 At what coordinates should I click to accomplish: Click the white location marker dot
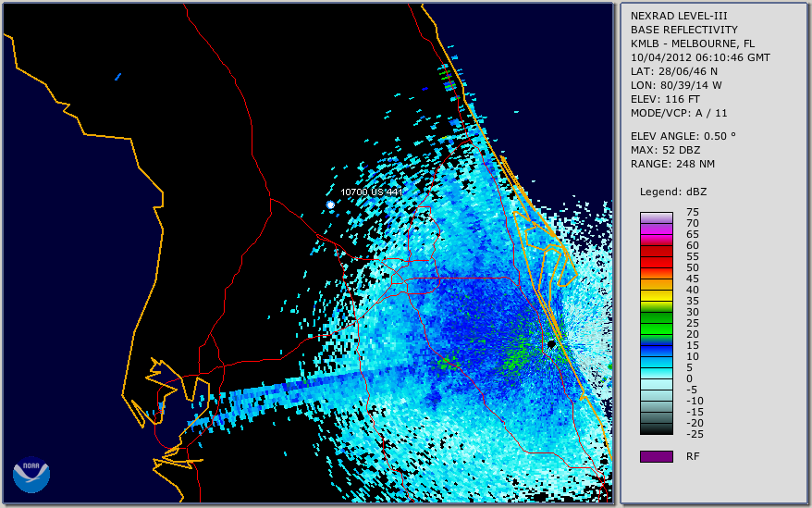(x=330, y=204)
